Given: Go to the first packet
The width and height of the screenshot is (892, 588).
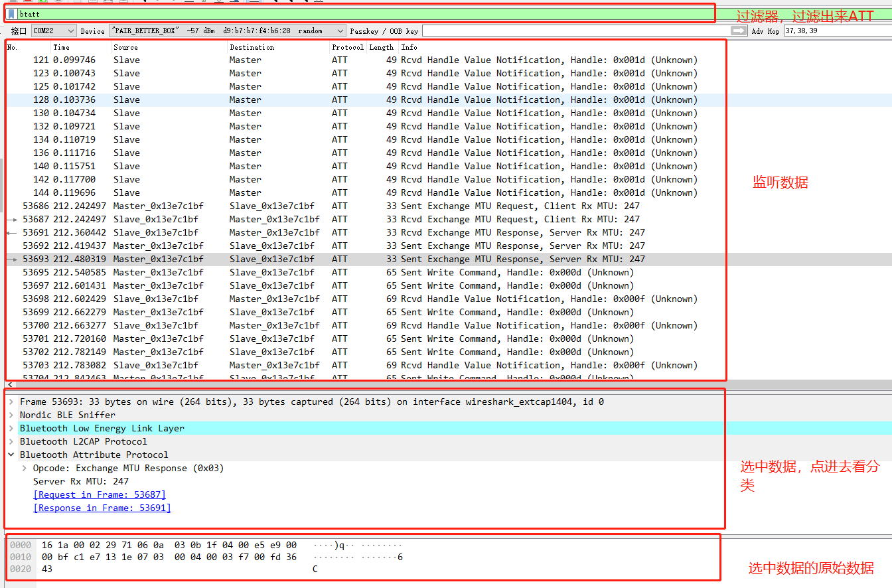Looking at the screenshot, I should tap(203, 1).
